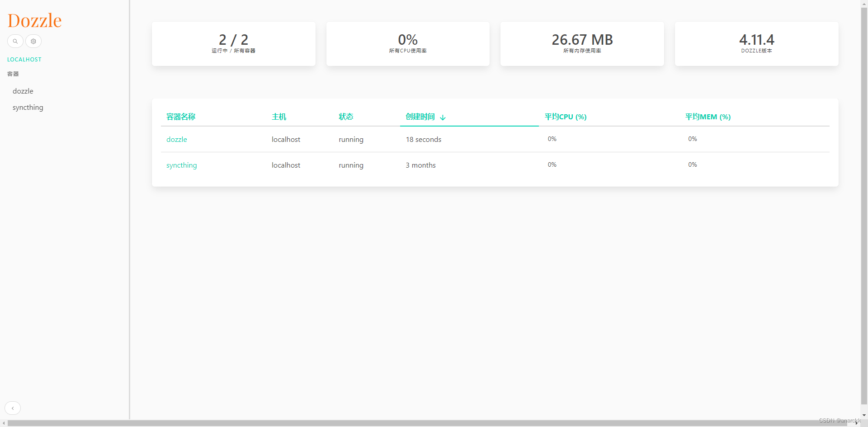Click the sort arrow next to 创建时间
Screen dimensions: 868x427
pos(442,117)
